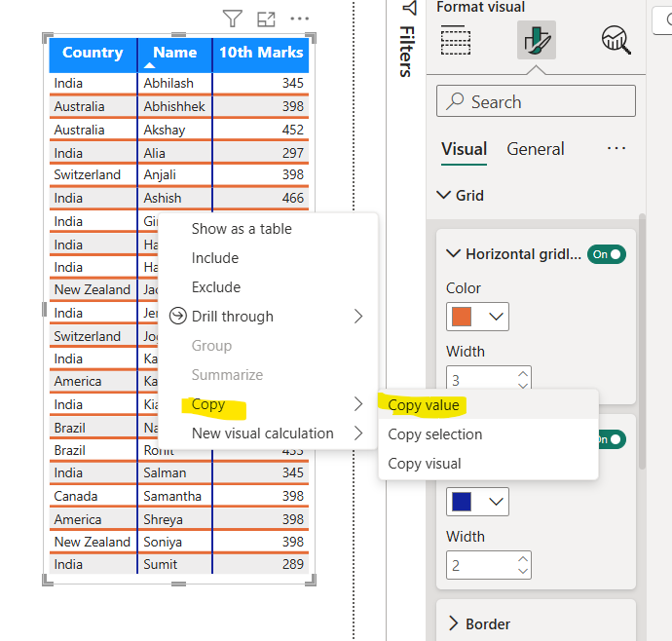Toggle Horizontal gridlines switch off
The height and width of the screenshot is (641, 672).
coord(606,254)
